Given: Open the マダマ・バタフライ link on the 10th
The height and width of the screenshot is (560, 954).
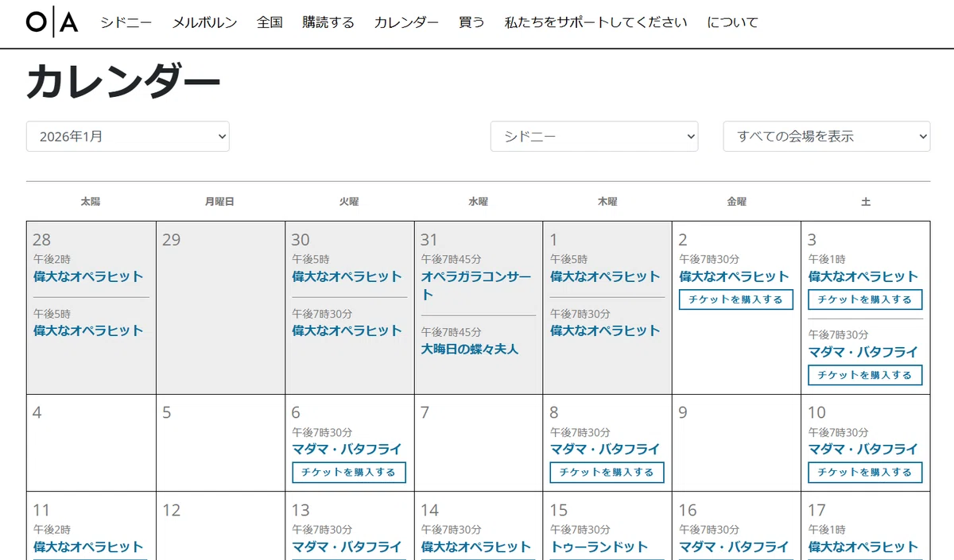Looking at the screenshot, I should pos(863,449).
